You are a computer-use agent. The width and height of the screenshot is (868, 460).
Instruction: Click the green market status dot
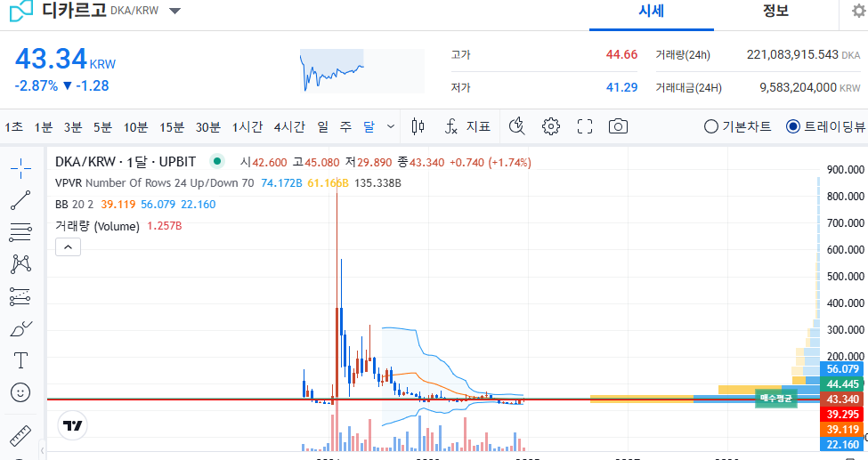[x=217, y=162]
